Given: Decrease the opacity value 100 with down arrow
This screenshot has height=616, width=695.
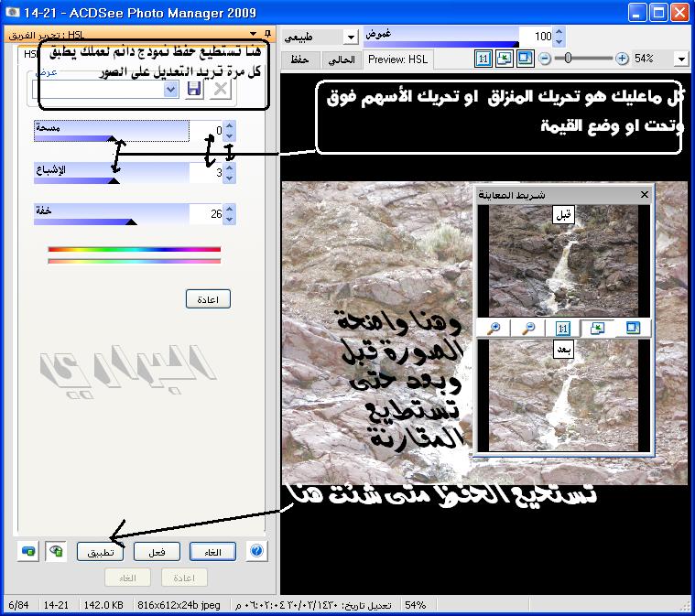Looking at the screenshot, I should (x=559, y=41).
